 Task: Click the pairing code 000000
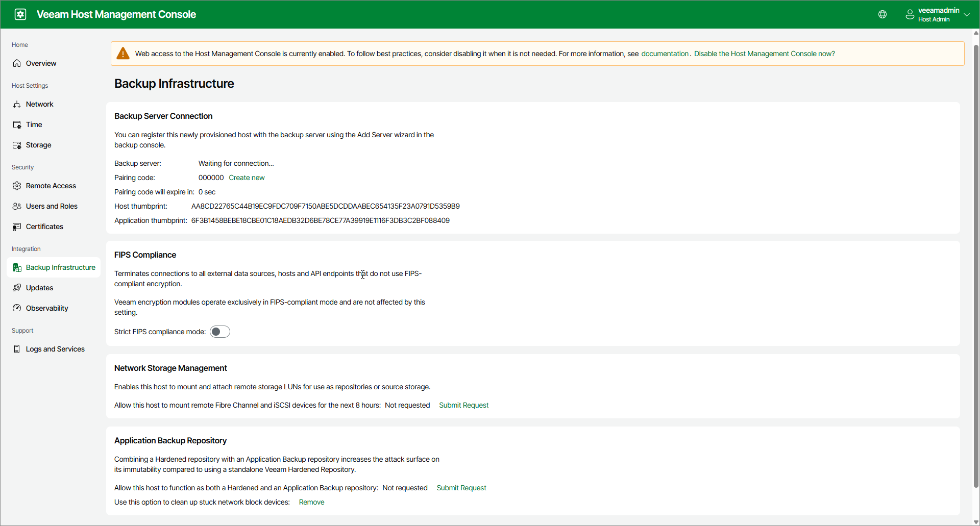(x=211, y=178)
